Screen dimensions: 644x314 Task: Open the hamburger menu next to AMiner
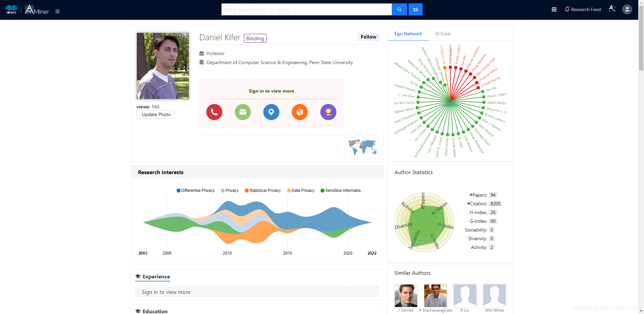57,11
